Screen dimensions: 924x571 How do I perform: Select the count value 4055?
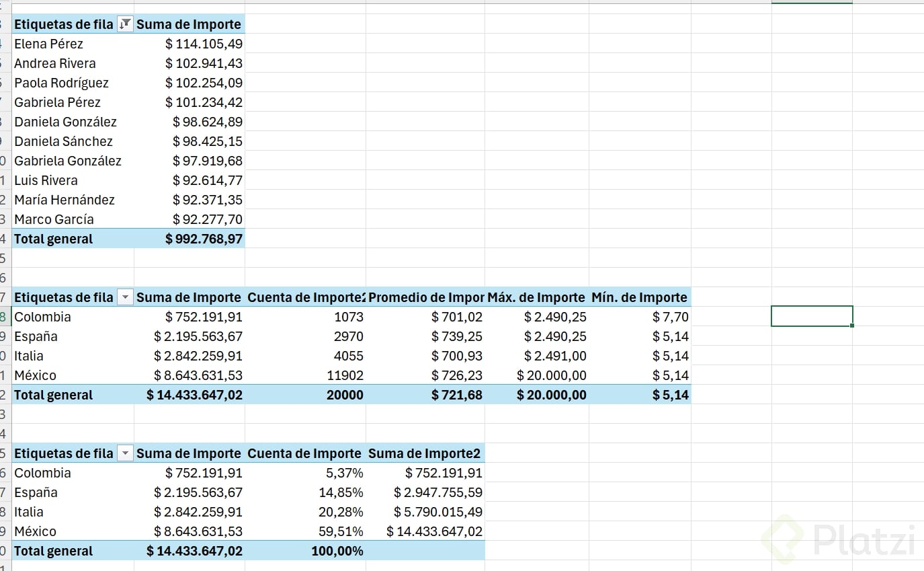(349, 356)
